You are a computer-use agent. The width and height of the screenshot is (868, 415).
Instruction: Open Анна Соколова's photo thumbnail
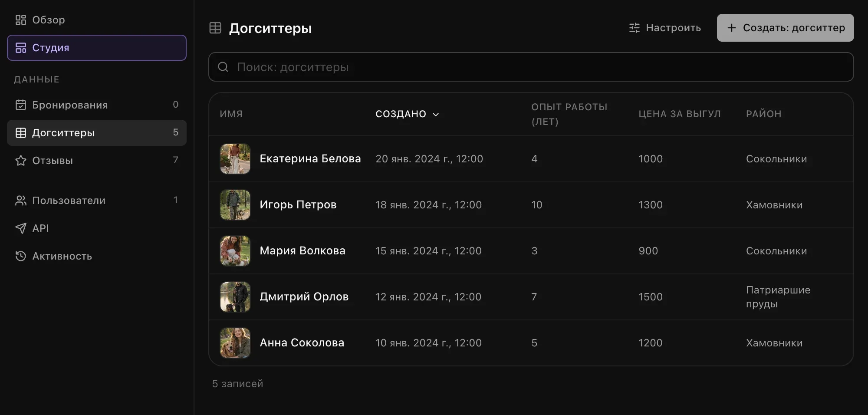[235, 343]
